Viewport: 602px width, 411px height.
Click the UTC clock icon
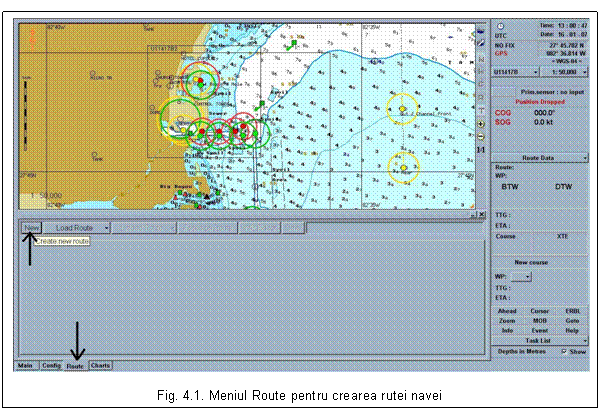tap(501, 25)
